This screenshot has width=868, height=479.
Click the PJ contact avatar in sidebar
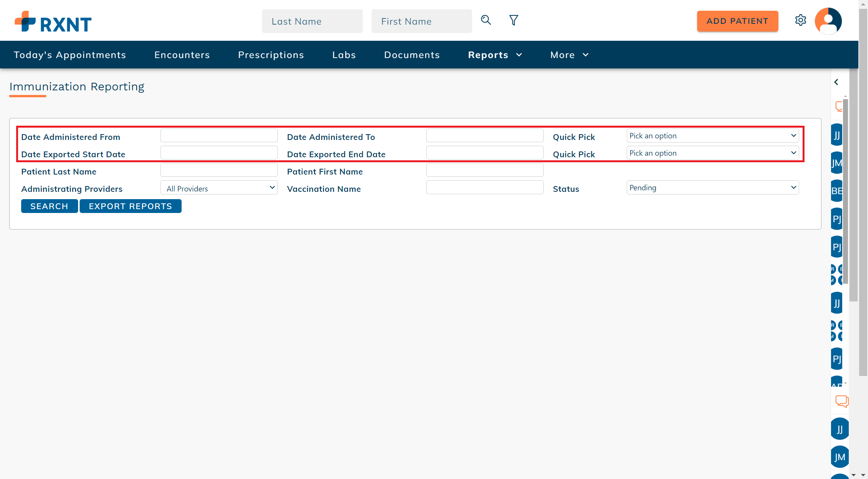[837, 218]
